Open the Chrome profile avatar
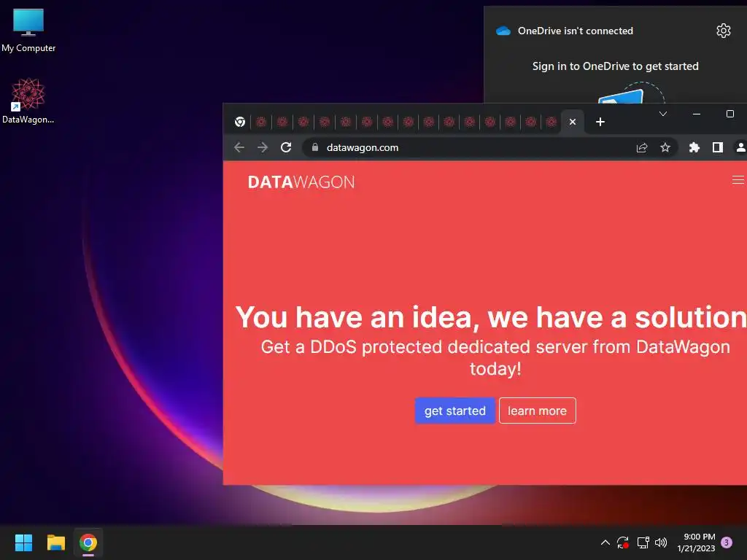 740,147
